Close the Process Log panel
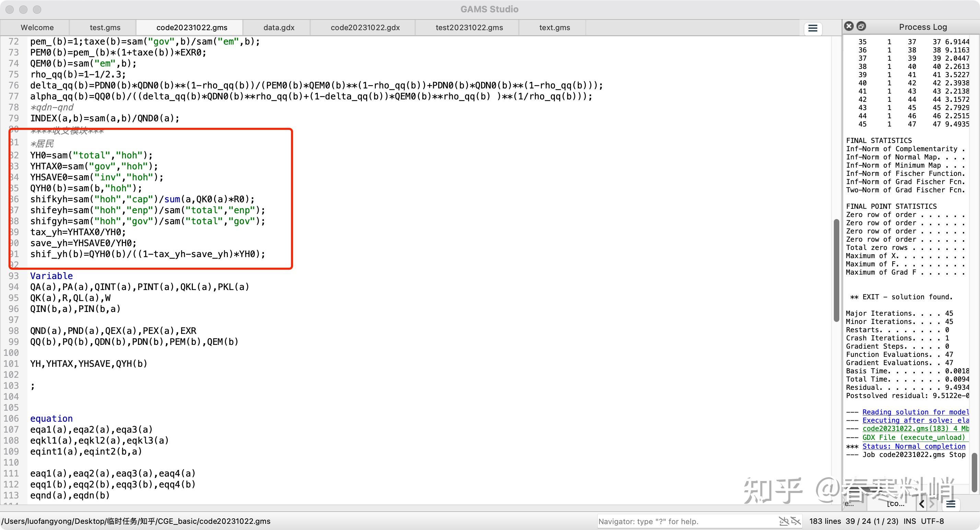This screenshot has width=980, height=530. point(849,26)
